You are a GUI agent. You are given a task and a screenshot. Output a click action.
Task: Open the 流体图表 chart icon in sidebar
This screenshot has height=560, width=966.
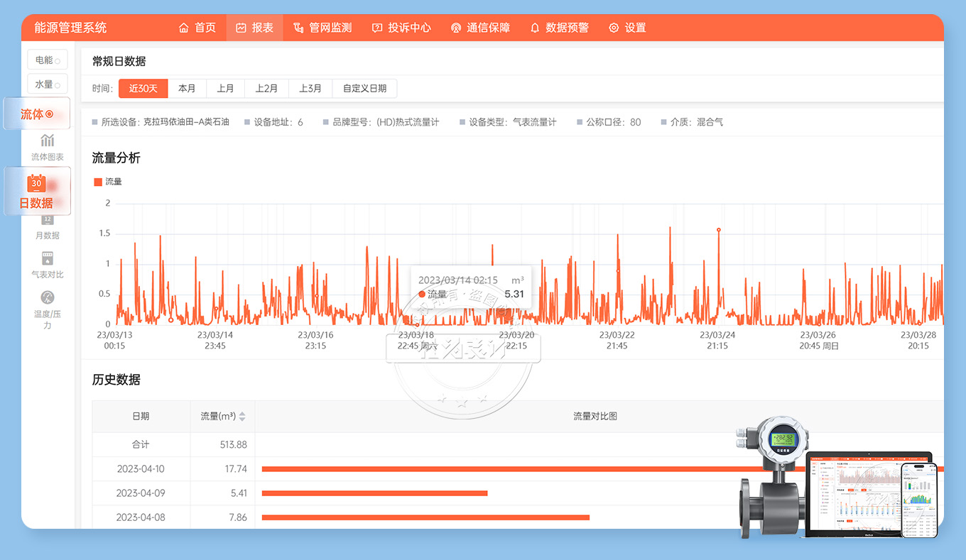(x=48, y=141)
